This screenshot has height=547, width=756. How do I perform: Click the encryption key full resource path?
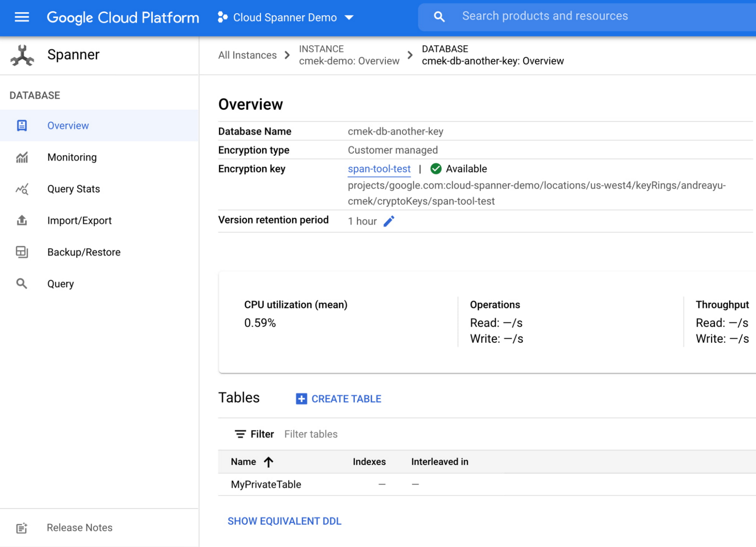coord(537,193)
